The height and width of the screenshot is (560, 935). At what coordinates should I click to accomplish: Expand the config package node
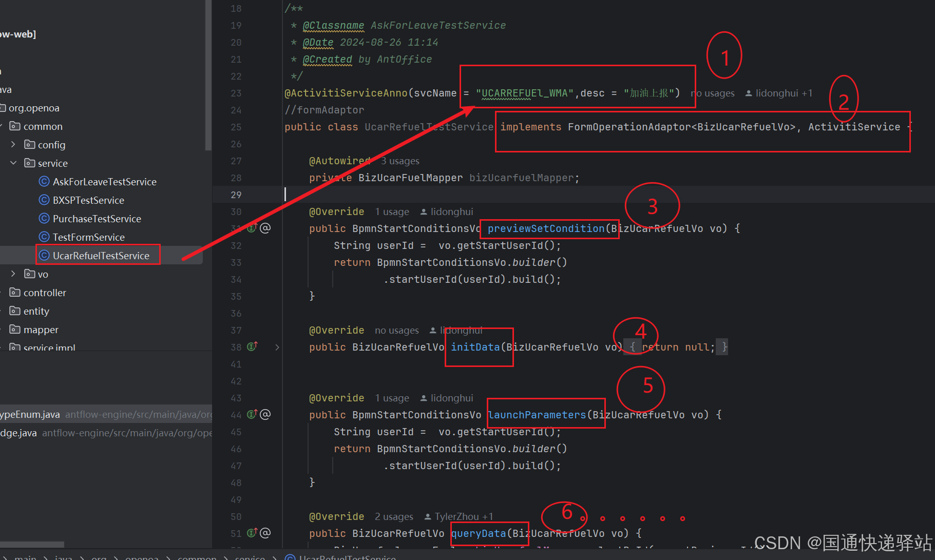coord(13,144)
